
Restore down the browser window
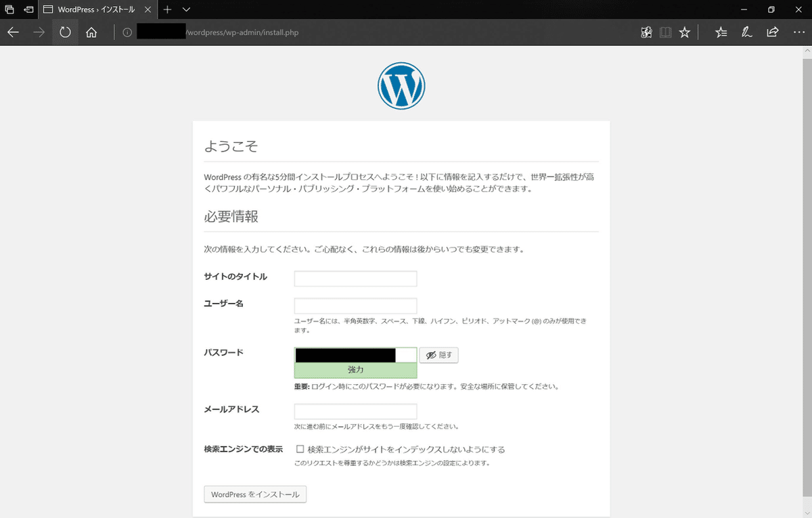tap(771, 9)
